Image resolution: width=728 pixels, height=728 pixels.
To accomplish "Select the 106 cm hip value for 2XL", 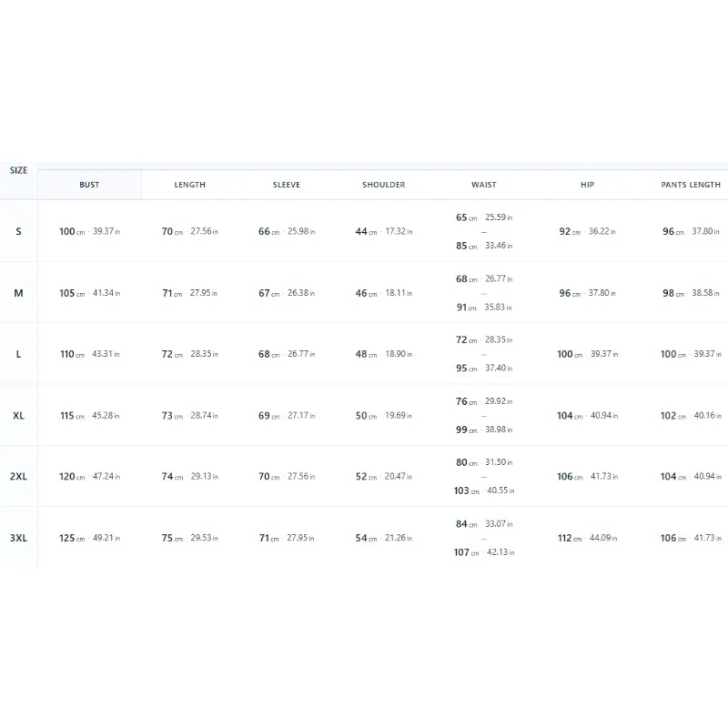I will [570, 476].
